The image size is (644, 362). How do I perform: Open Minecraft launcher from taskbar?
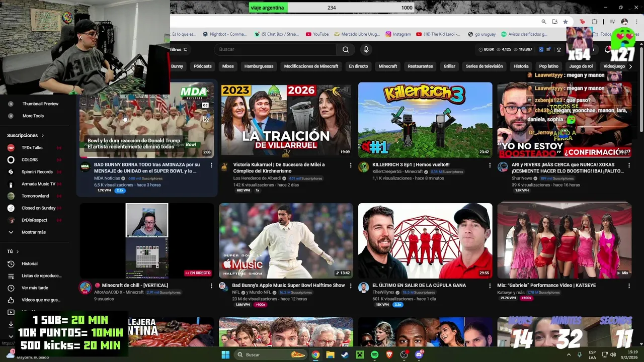pyautogui.click(x=360, y=354)
